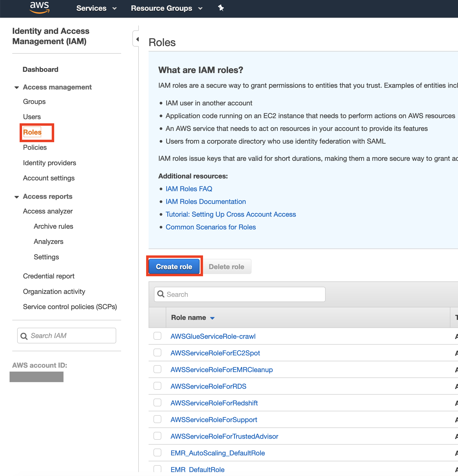Click the AWS logo home icon

click(39, 8)
